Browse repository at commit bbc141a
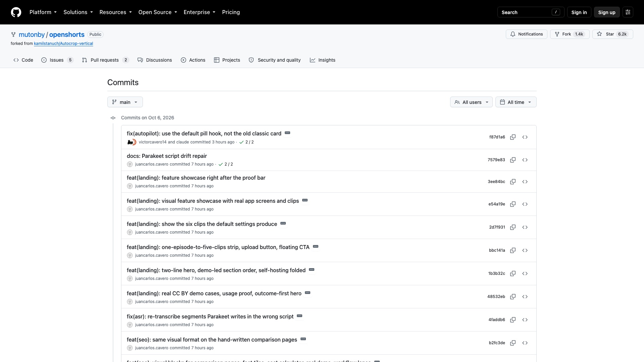The image size is (644, 362). [x=525, y=250]
